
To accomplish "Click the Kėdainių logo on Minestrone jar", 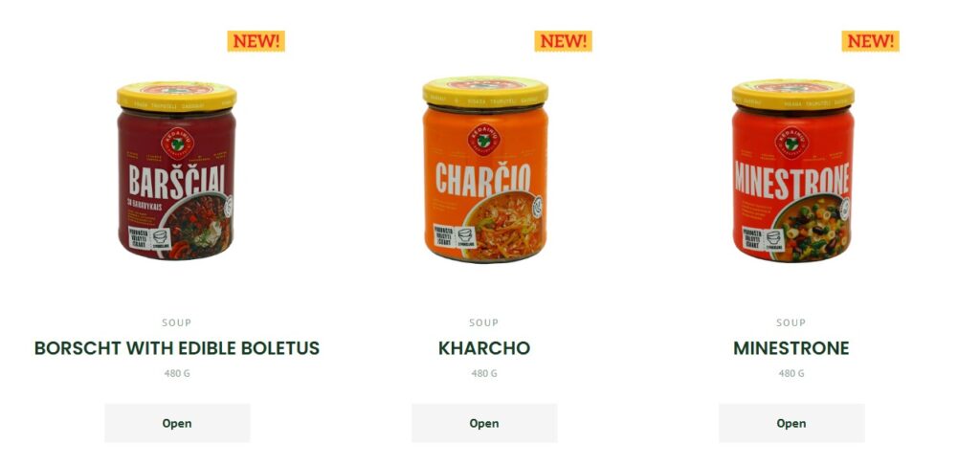I will [791, 143].
